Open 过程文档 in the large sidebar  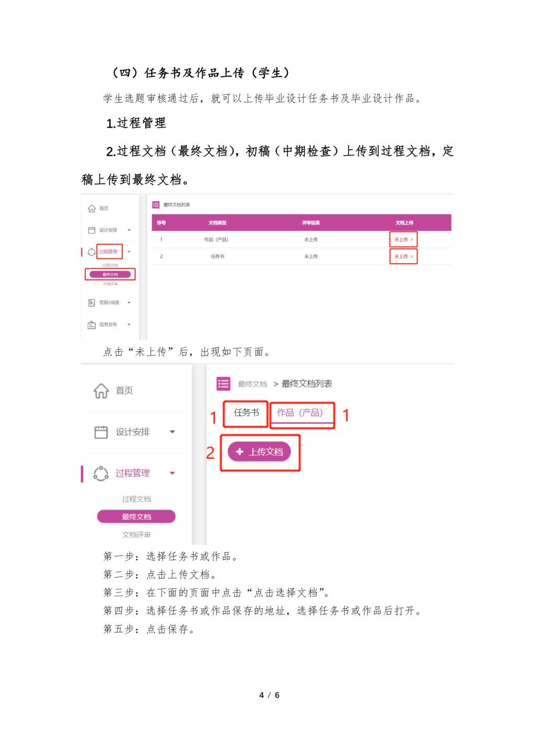click(x=136, y=499)
